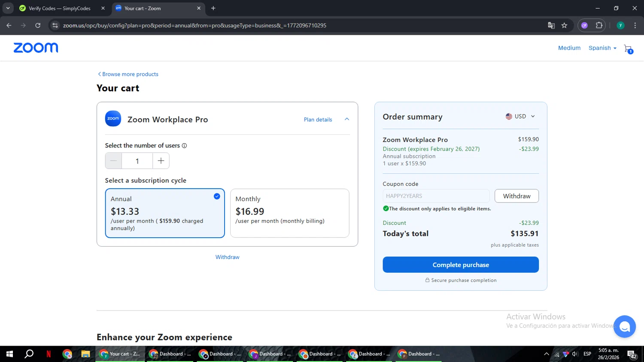The image size is (644, 362).
Task: Click the Zoom logo in header
Action: [36, 48]
